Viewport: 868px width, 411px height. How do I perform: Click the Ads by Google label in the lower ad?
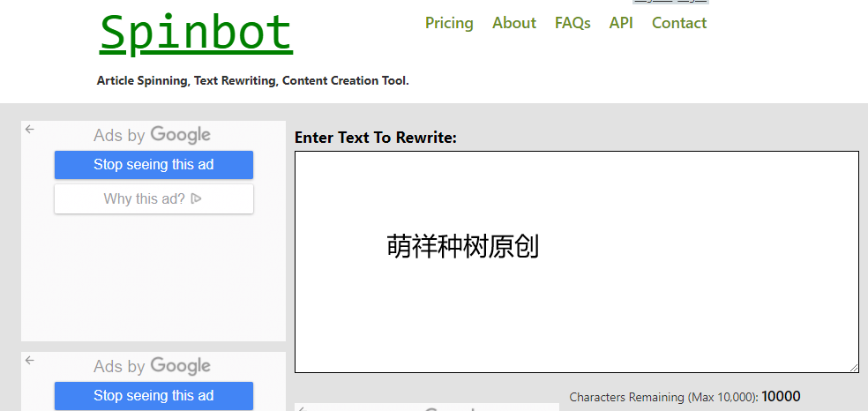click(x=153, y=366)
